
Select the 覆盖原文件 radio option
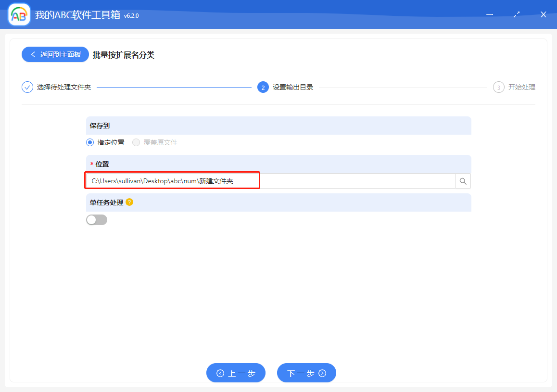[x=136, y=142]
